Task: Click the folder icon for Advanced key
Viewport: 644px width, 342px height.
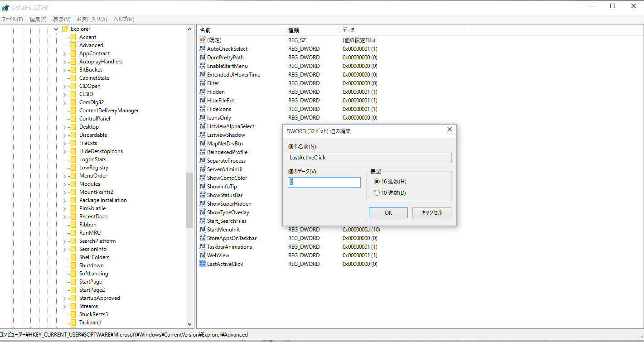Action: click(x=73, y=45)
